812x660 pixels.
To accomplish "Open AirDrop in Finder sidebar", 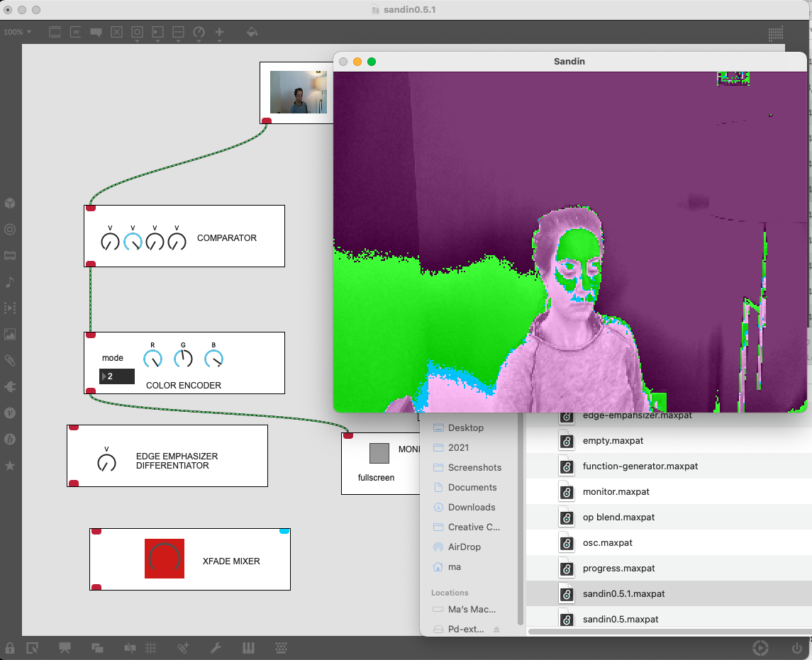I will click(464, 547).
